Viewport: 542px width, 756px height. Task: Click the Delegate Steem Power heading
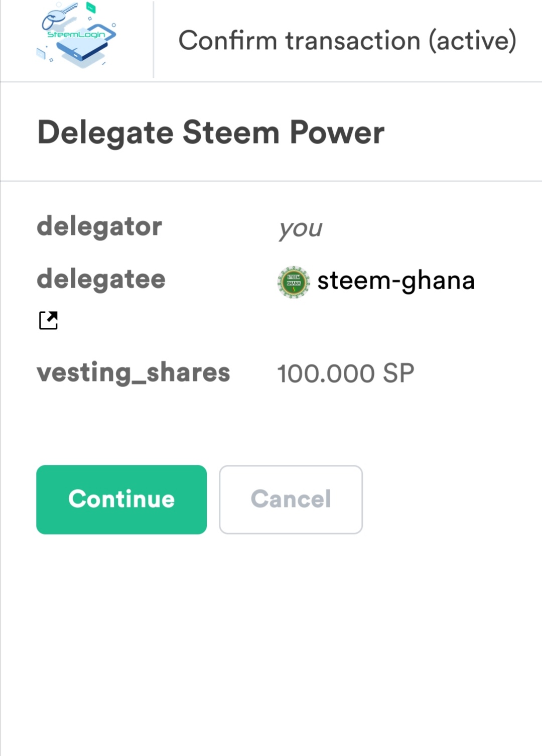click(211, 133)
